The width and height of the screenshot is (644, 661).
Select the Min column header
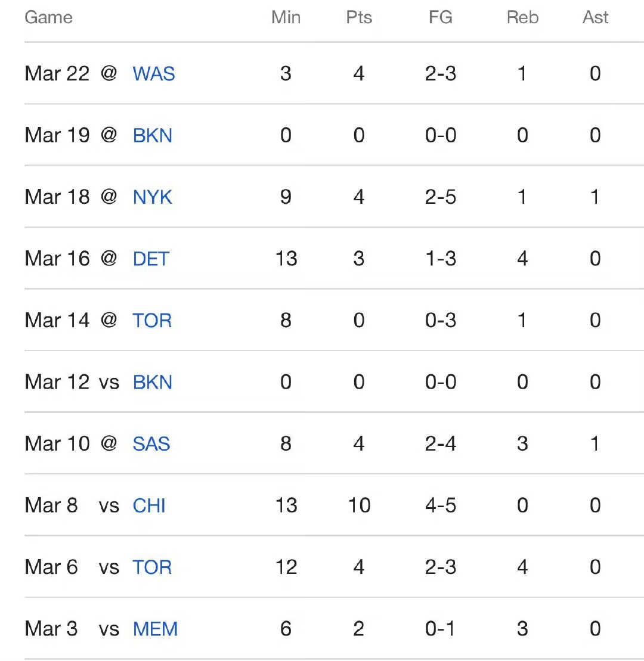(286, 18)
